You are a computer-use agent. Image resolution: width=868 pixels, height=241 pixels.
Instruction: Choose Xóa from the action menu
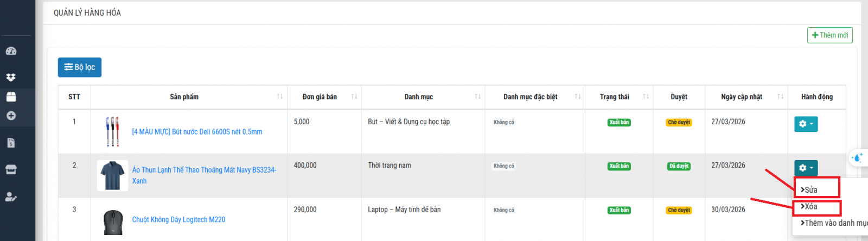809,206
